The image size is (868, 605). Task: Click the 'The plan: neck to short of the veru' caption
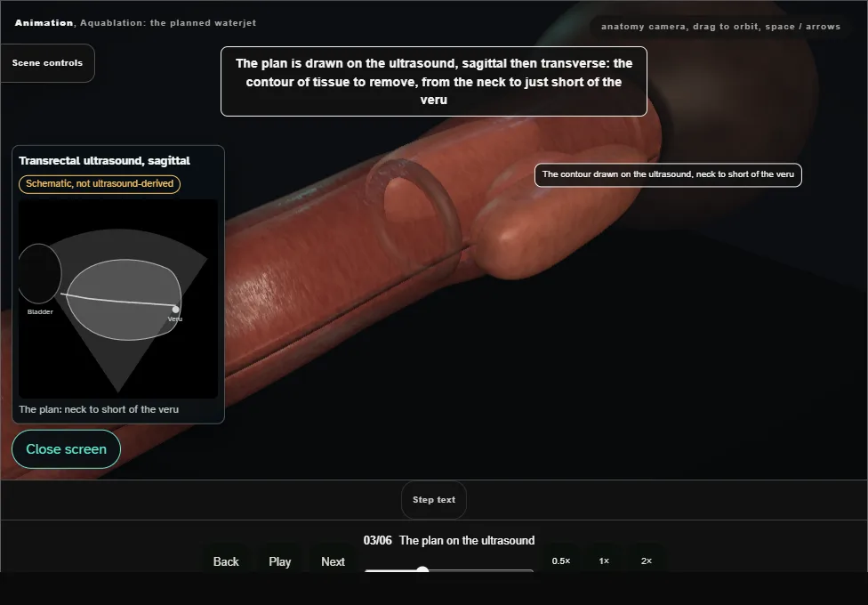99,409
